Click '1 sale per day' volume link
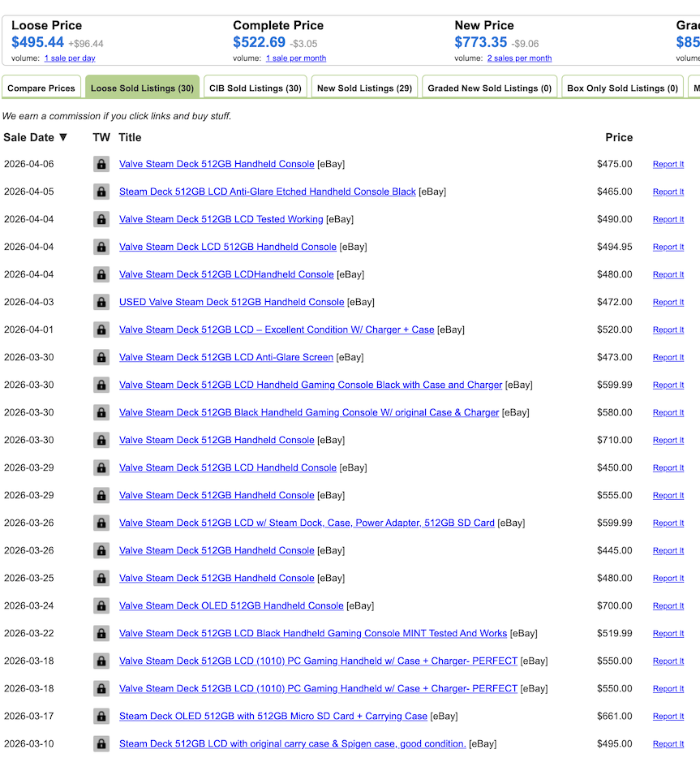The width and height of the screenshot is (700, 758). click(x=70, y=58)
